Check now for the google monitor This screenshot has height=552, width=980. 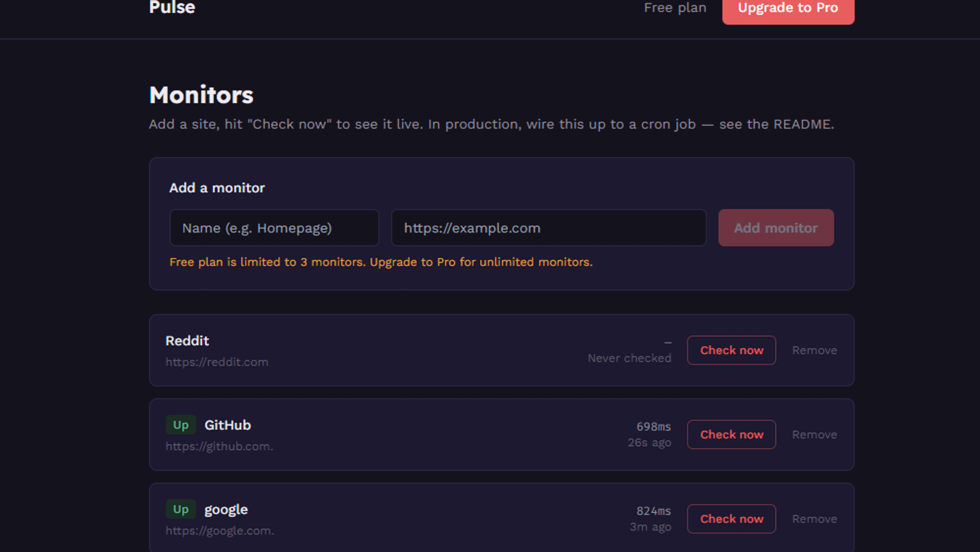click(731, 519)
